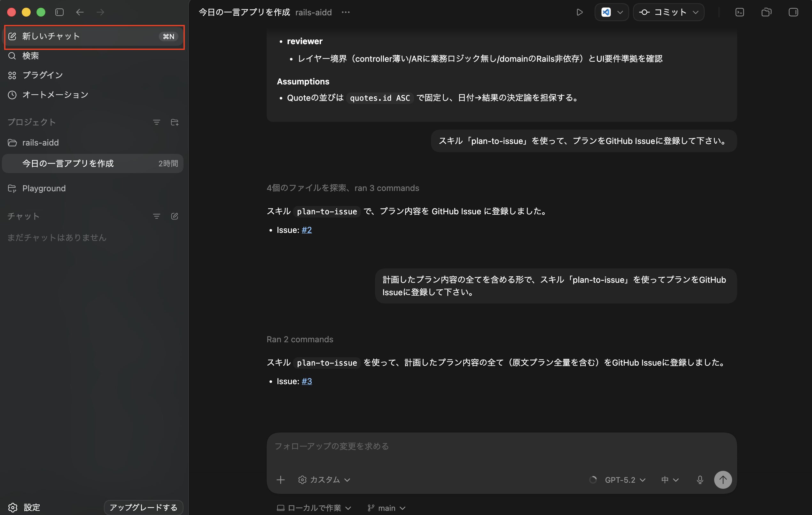The image size is (812, 515).
Task: Click the sidebar toggle icon
Action: 59,12
